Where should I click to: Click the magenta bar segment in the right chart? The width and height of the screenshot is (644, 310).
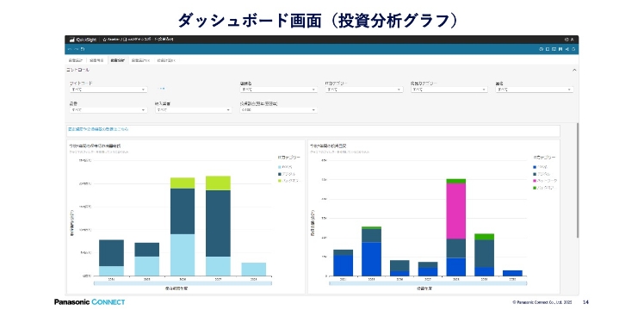(456, 211)
